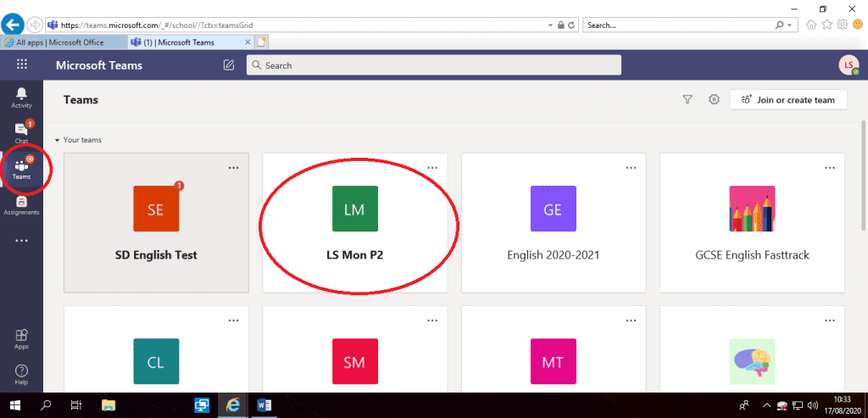Screen dimensions: 868x418
Task: Open File Explorer from taskbar
Action: [x=108, y=405]
